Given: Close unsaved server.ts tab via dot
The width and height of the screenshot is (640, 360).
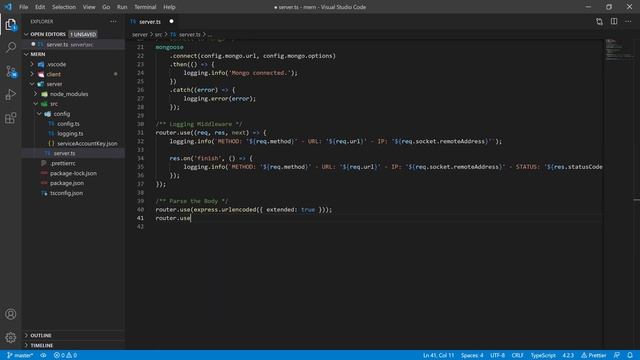Looking at the screenshot, I should [x=171, y=21].
